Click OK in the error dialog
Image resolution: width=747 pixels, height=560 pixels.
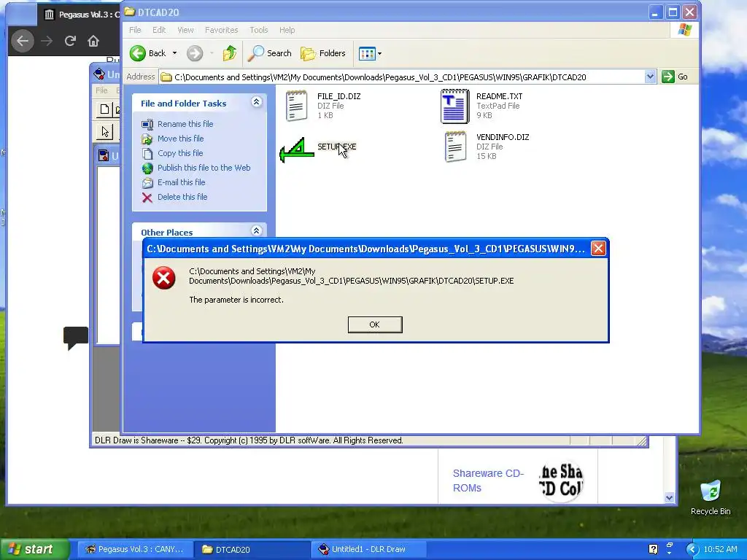tap(375, 324)
